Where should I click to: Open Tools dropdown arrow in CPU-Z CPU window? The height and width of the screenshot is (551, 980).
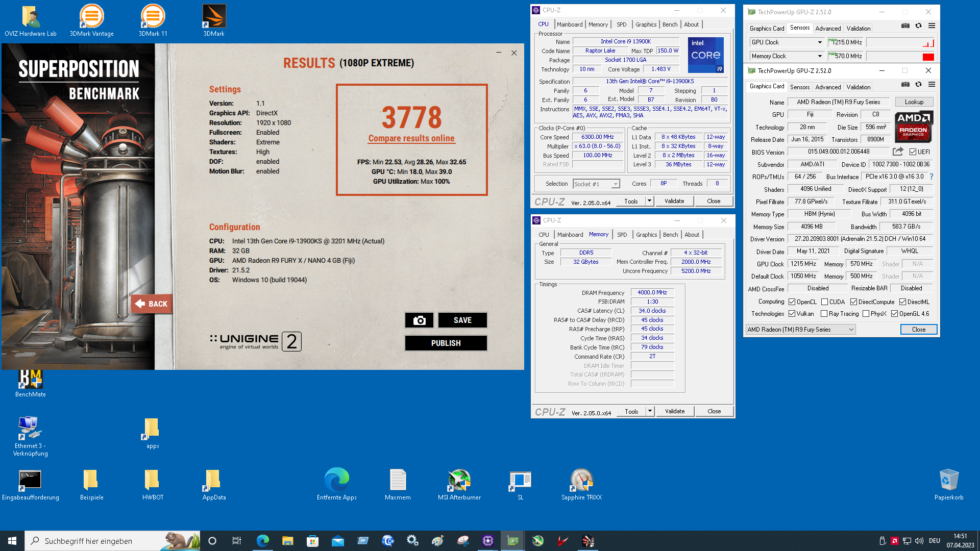click(649, 201)
